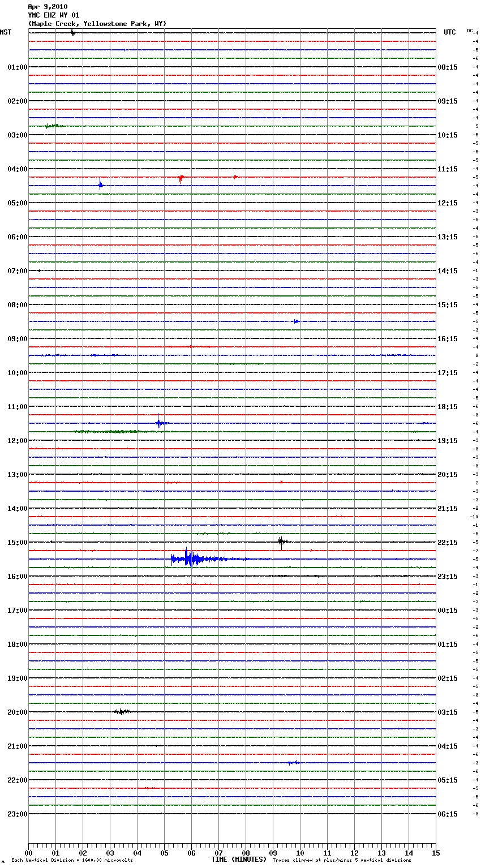Click minute-axis tick label '08' at bottom
Image resolution: width=481 pixels, height=868 pixels.
246,853
